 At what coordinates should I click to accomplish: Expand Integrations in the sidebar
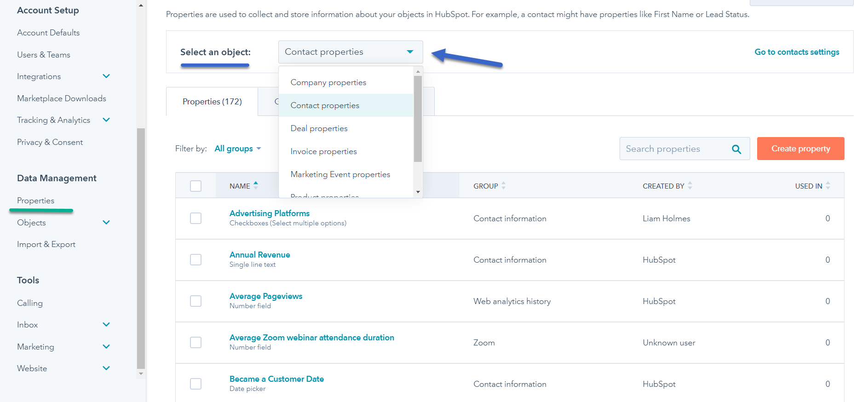(106, 76)
